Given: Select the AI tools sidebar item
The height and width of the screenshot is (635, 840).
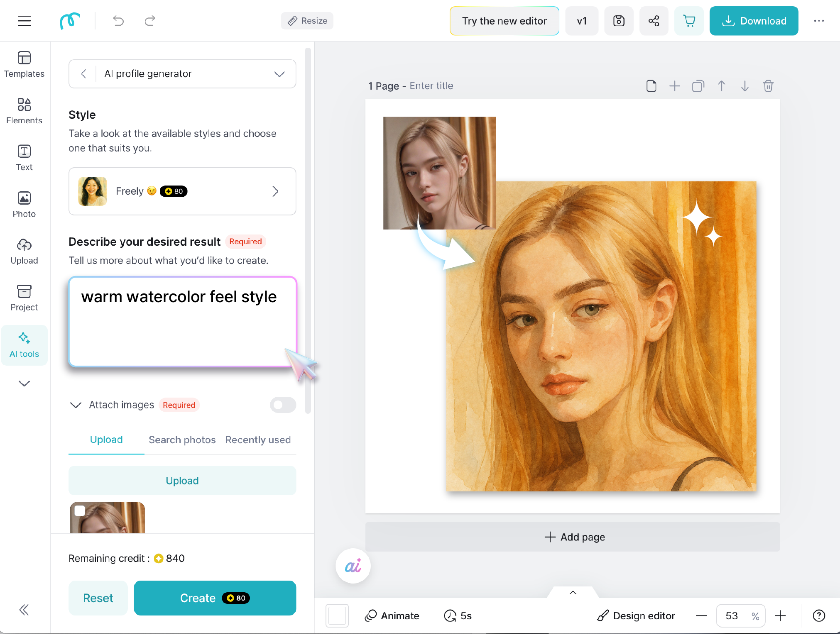Looking at the screenshot, I should point(24,345).
